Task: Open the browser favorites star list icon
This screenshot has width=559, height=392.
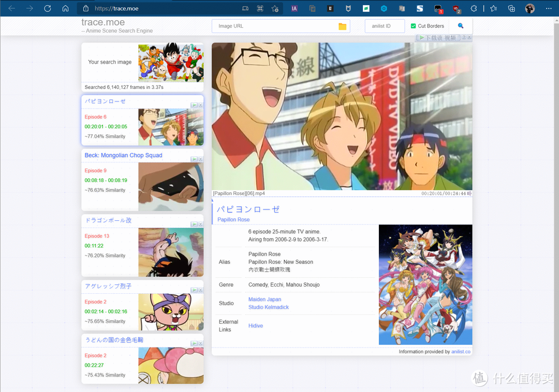Action: pyautogui.click(x=493, y=9)
